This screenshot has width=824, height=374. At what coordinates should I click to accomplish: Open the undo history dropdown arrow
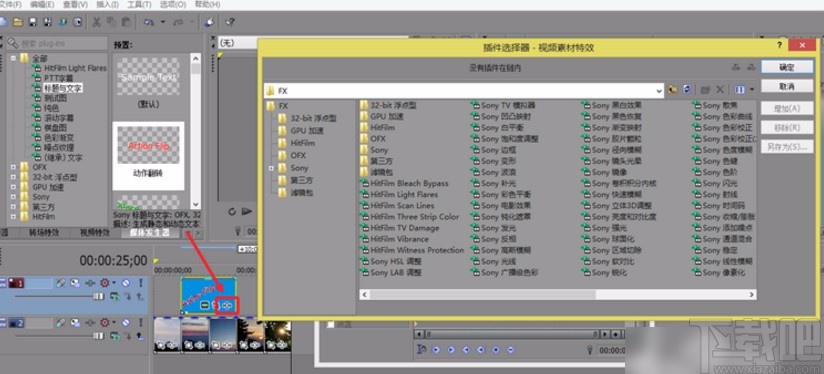tap(162, 22)
